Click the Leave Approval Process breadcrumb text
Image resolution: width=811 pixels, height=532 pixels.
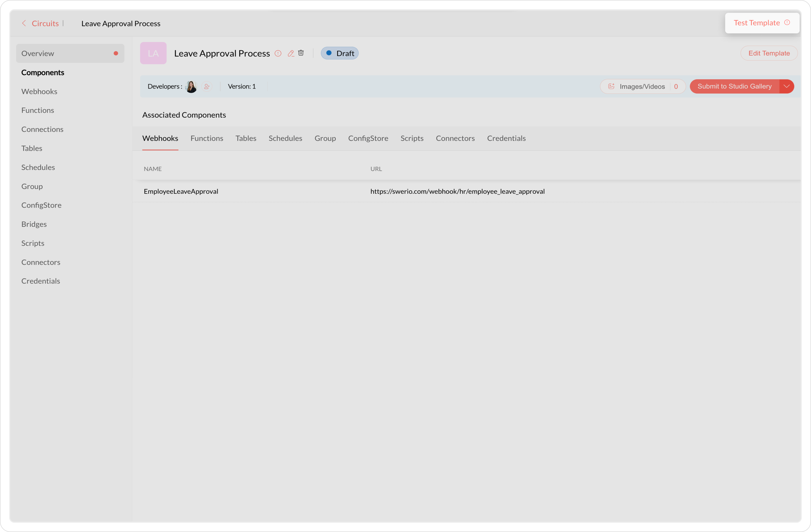click(121, 23)
